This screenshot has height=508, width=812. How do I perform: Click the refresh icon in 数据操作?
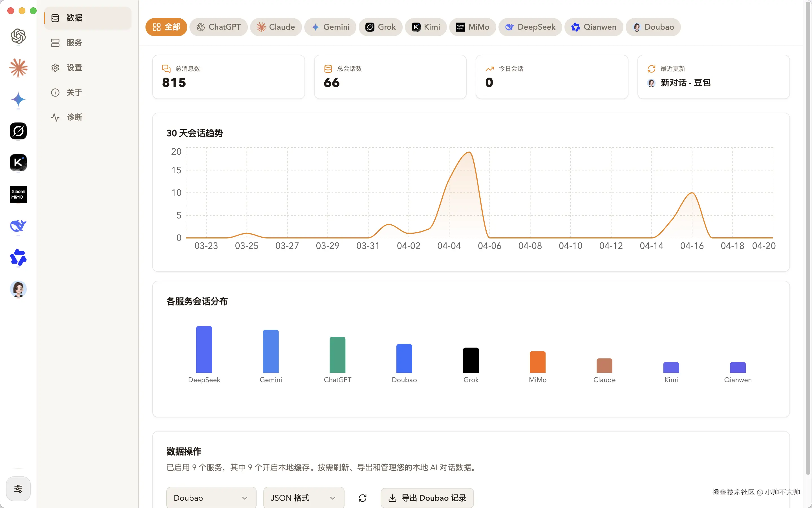pyautogui.click(x=362, y=498)
